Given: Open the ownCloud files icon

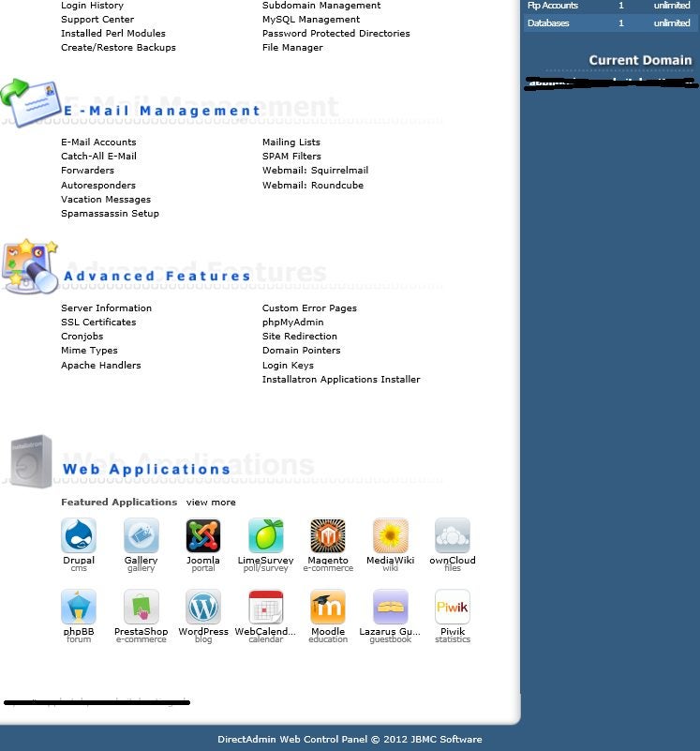Looking at the screenshot, I should (453, 535).
